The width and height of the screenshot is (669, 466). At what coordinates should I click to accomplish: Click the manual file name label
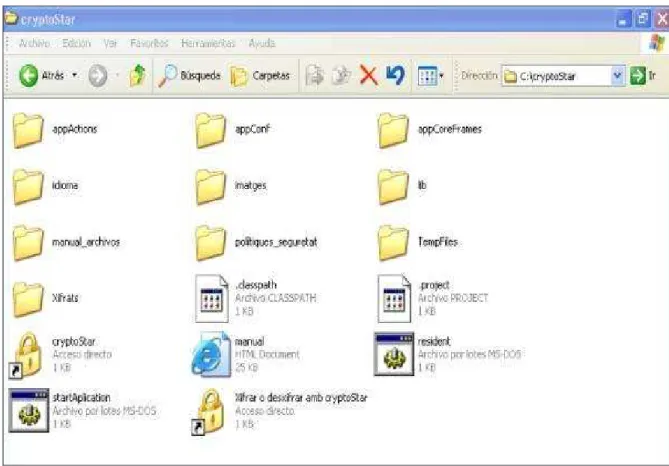tap(250, 341)
